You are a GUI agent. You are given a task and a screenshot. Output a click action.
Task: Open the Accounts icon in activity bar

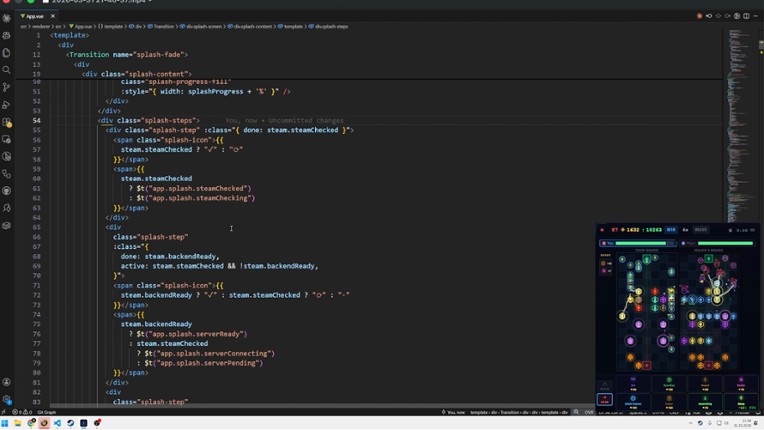7,382
